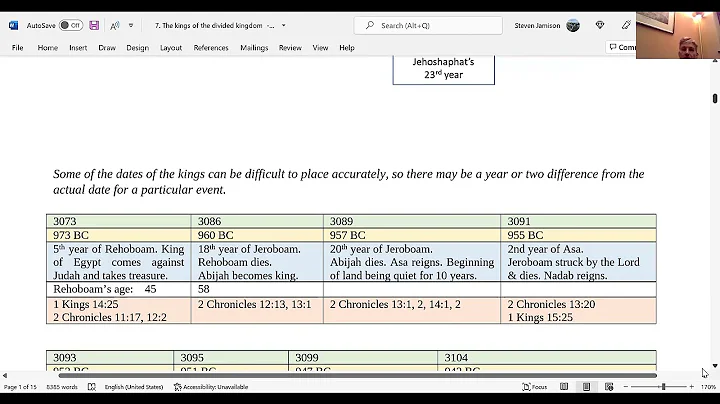Switch to the Layout tab

(x=171, y=48)
